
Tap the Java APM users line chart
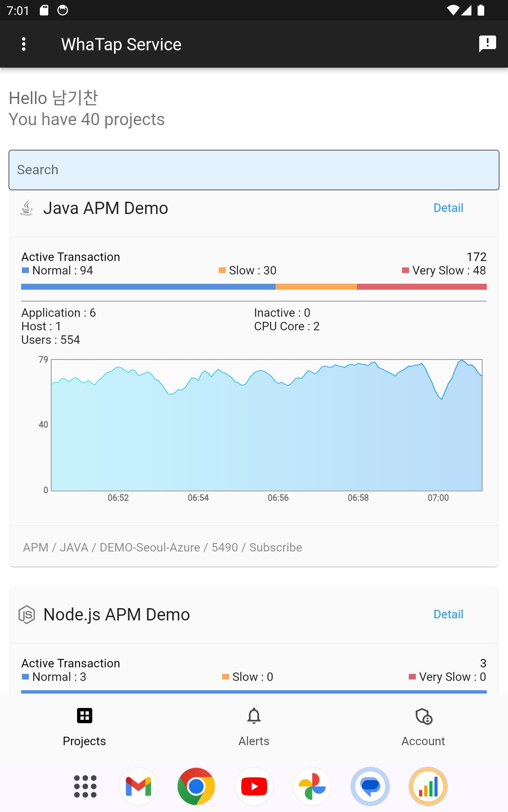pos(267,425)
